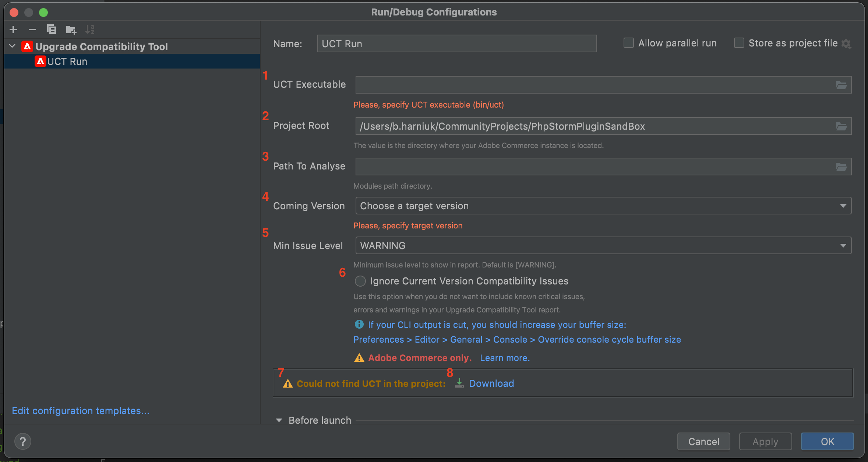Sort configurations alphabetically

point(90,29)
